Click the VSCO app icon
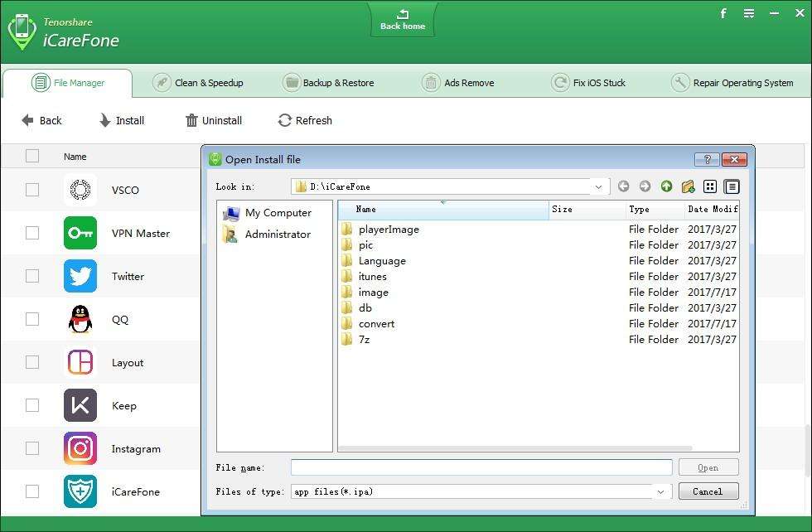The height and width of the screenshot is (532, 812). point(80,190)
